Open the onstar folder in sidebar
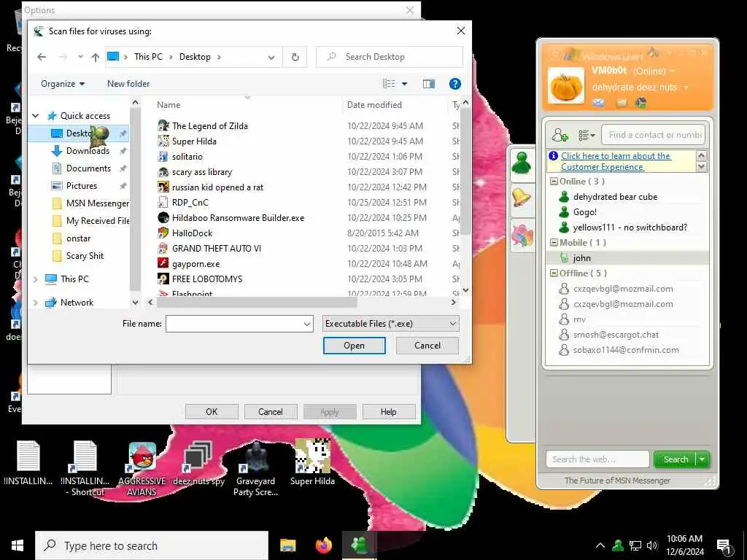The width and height of the screenshot is (747, 560). (x=78, y=238)
